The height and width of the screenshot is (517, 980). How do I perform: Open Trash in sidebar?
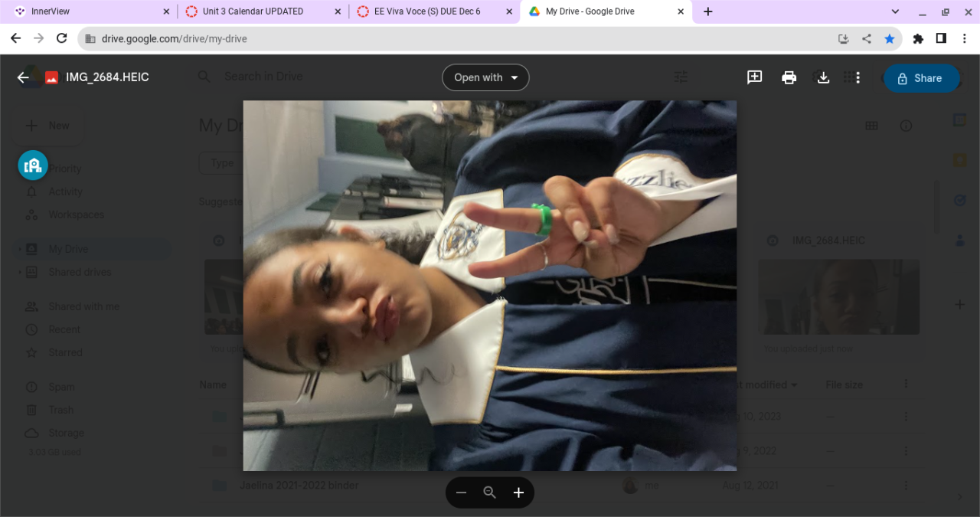[61, 410]
